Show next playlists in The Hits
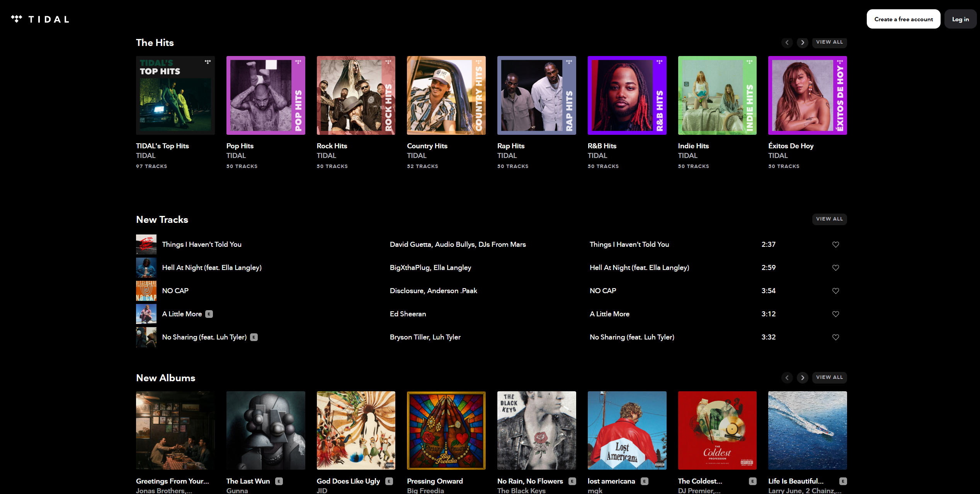980x494 pixels. [x=802, y=42]
